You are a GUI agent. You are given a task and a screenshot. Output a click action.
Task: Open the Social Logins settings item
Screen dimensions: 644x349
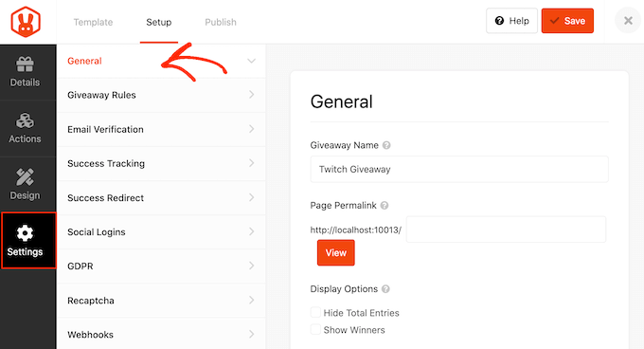(x=161, y=231)
